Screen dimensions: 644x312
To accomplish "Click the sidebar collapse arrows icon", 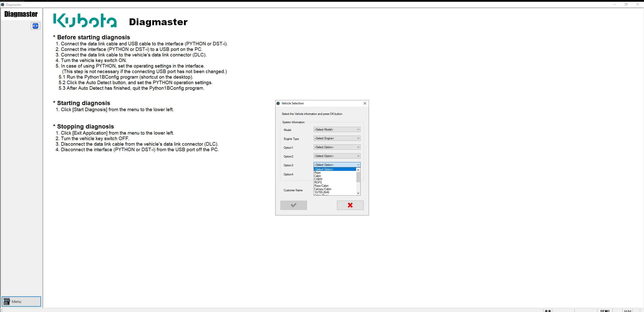I will 35,26.
